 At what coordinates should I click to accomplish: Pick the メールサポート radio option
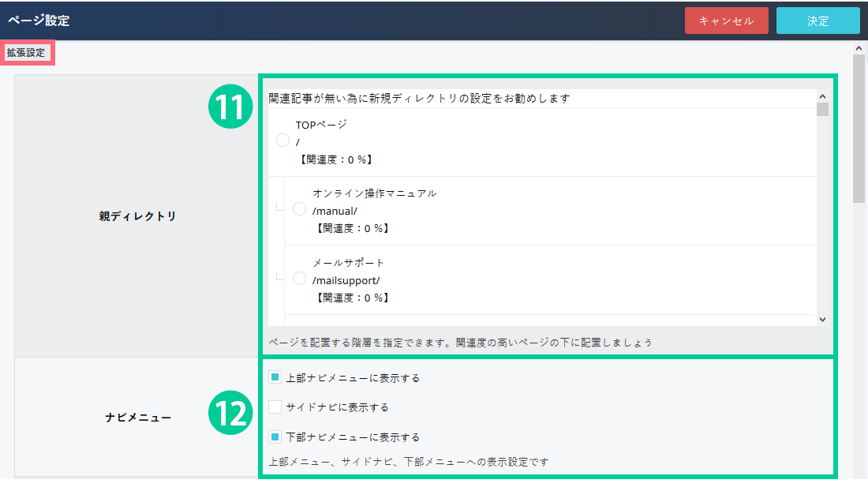coord(299,278)
